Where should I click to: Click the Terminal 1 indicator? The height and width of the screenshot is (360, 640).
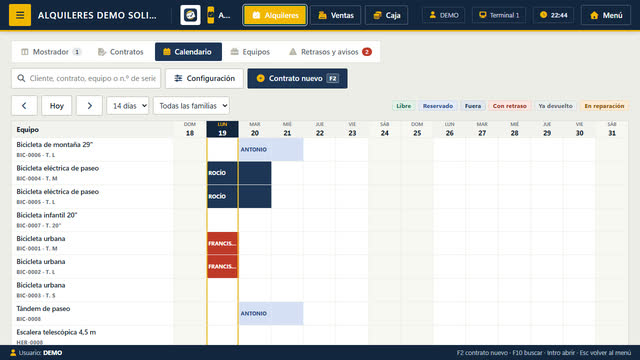tap(499, 15)
